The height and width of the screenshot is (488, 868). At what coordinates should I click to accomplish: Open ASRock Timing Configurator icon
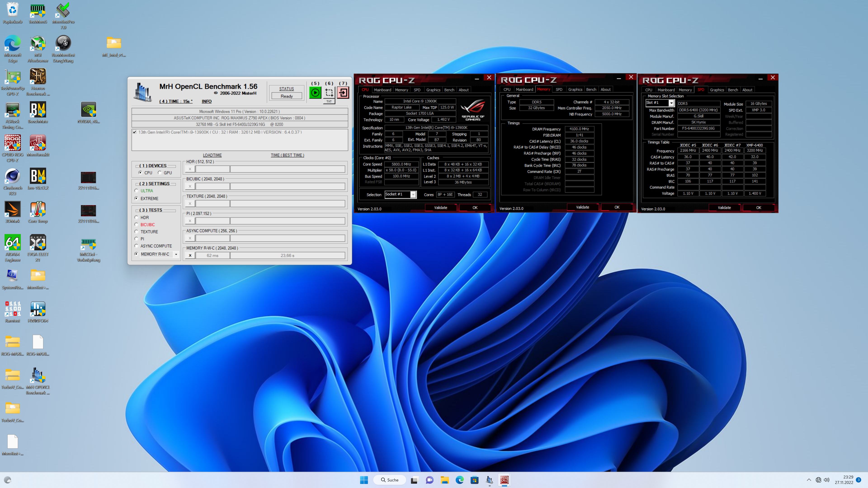12,115
